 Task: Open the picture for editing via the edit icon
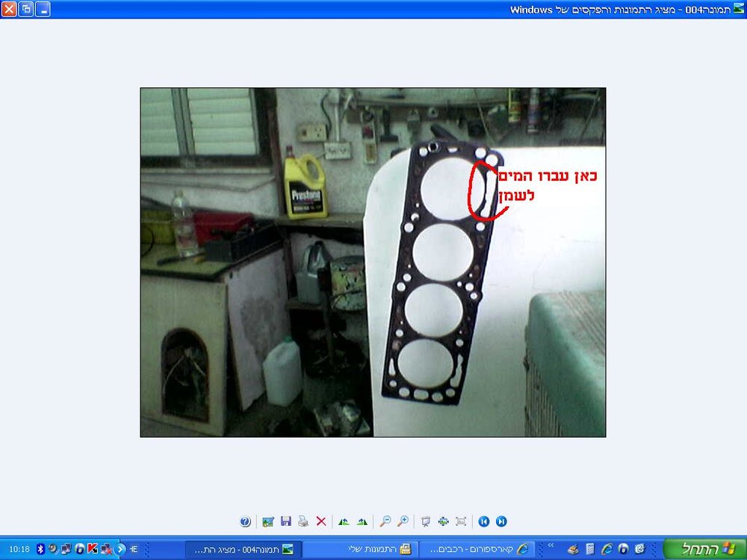pyautogui.click(x=268, y=521)
